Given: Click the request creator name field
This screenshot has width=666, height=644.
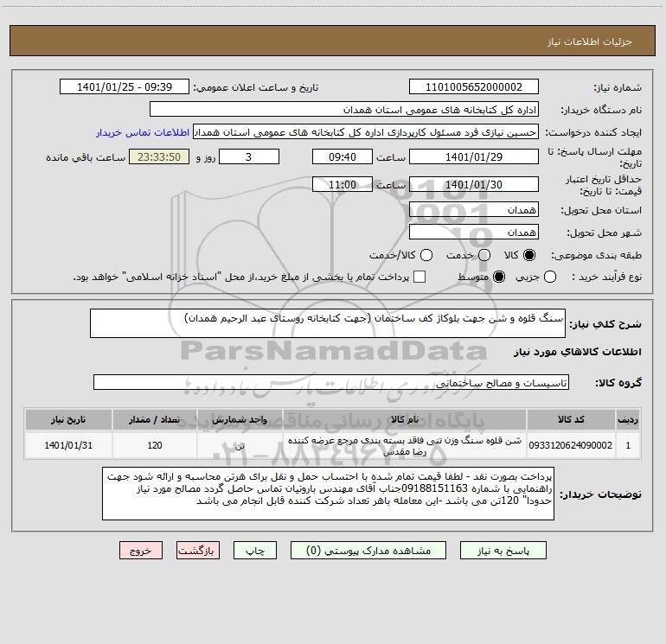Looking at the screenshot, I should click(x=366, y=131).
